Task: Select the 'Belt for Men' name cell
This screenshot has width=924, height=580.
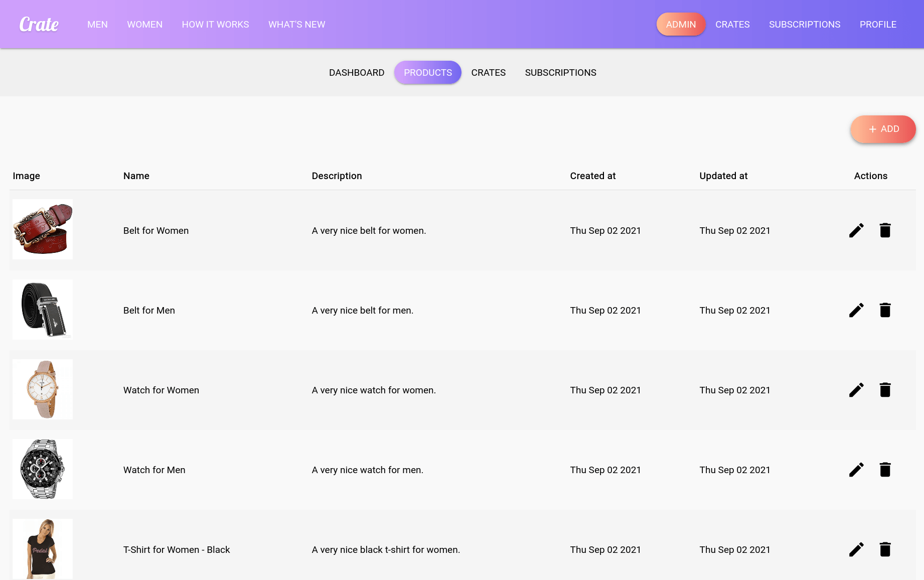Action: click(149, 311)
